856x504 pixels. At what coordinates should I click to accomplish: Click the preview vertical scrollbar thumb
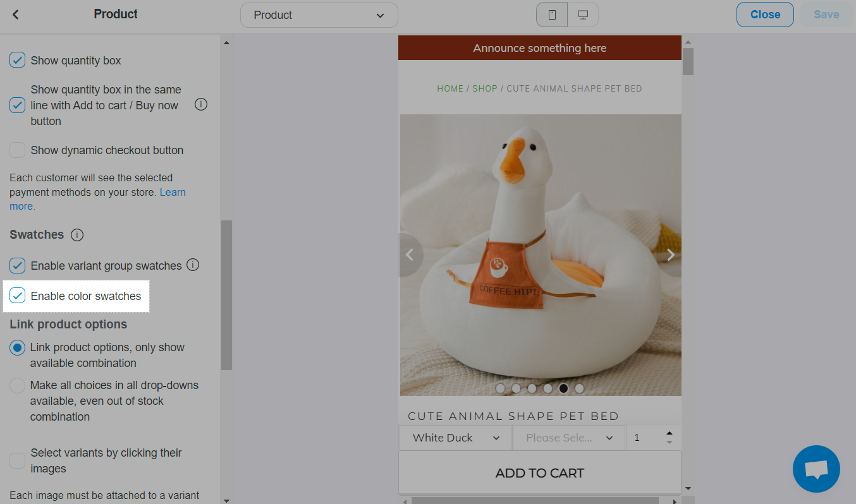(688, 61)
